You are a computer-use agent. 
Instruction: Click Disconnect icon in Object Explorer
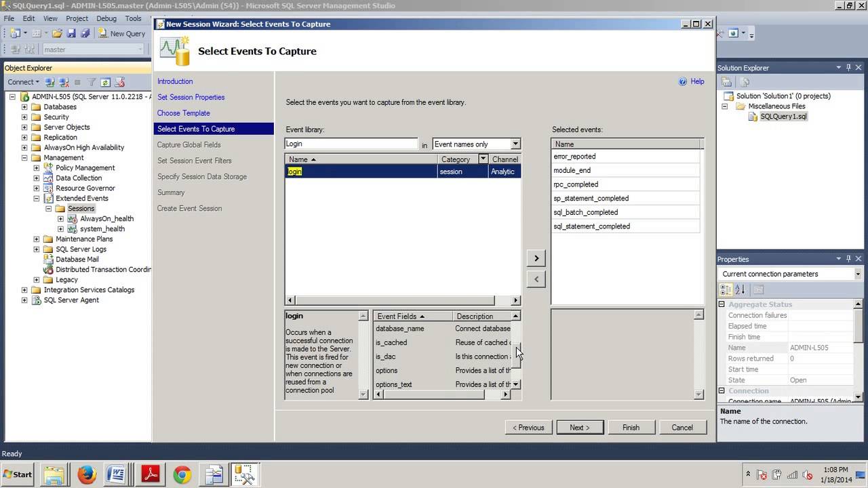63,82
